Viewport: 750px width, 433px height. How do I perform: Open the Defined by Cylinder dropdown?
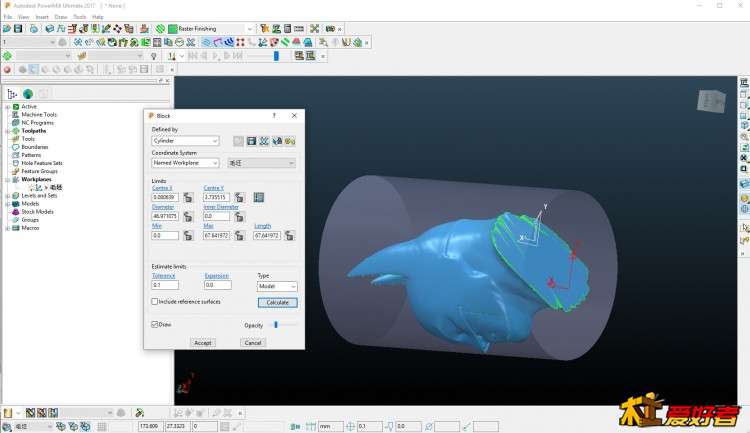tap(185, 141)
